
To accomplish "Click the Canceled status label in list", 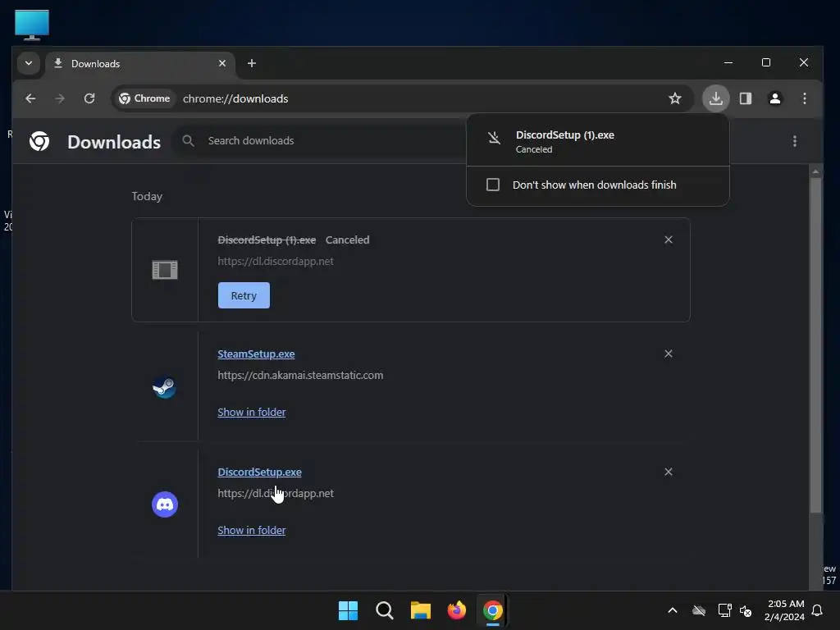I will (347, 240).
